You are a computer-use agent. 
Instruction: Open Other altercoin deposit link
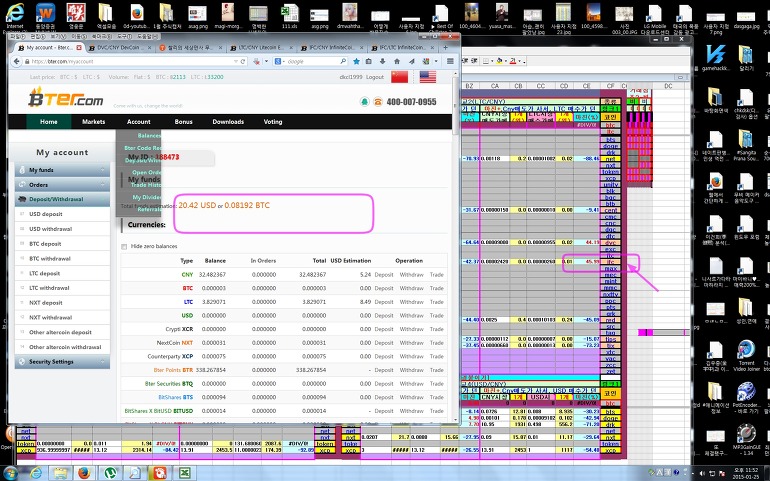point(60,332)
